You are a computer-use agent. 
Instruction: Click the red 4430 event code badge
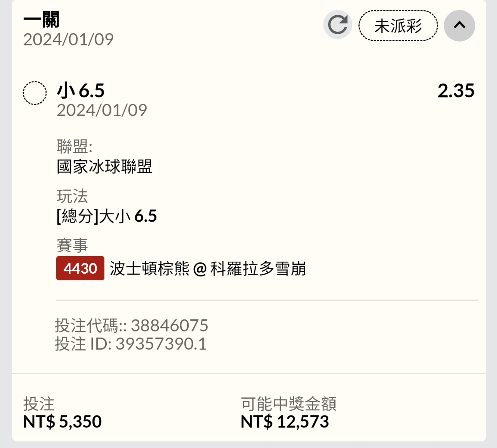click(x=80, y=268)
